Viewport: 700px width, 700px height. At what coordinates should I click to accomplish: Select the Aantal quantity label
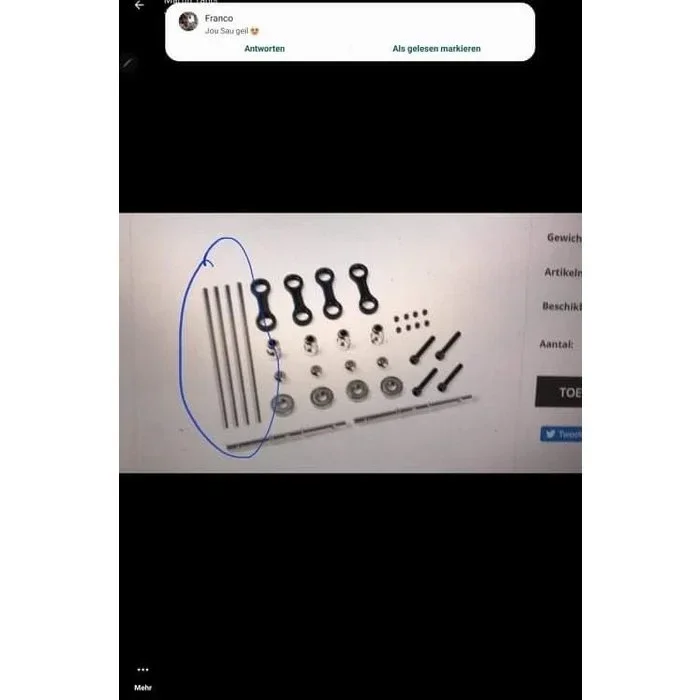coord(556,344)
